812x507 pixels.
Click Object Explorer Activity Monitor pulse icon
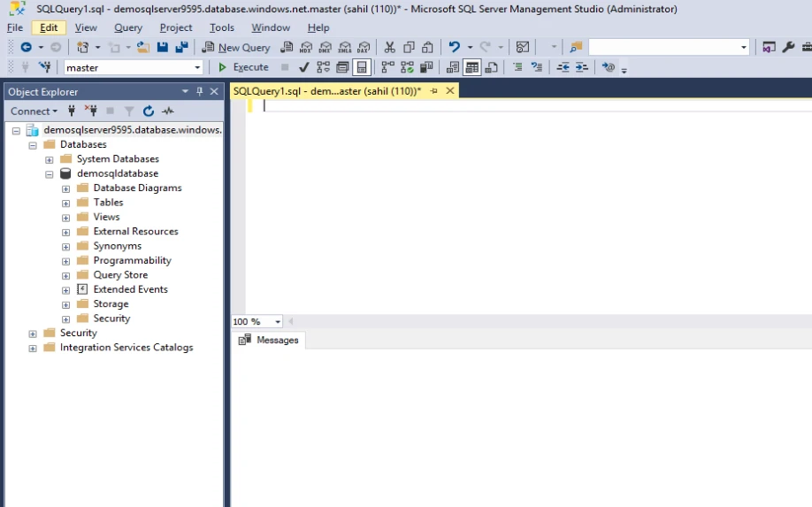(168, 111)
